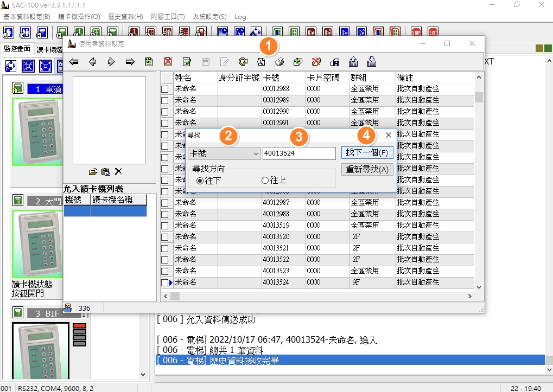Image resolution: width=553 pixels, height=392 pixels.
Task: Jump to last record arrow icon
Action: (x=130, y=62)
